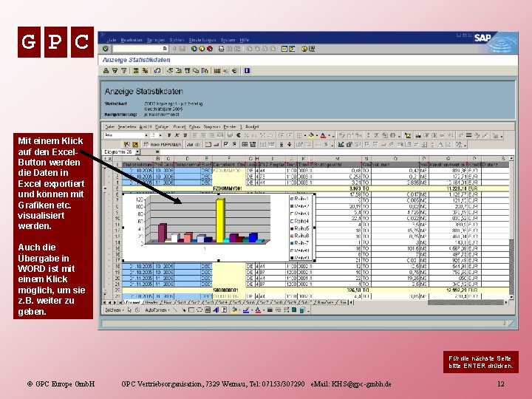532x399 pixels.
Task: Open the Einstellungen menu in SAP menu bar
Action: coord(202,40)
